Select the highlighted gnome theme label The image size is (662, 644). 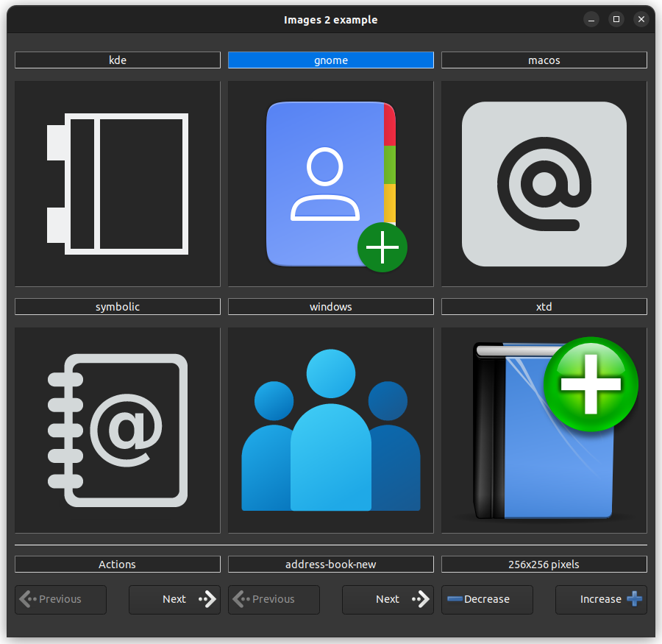(x=331, y=60)
